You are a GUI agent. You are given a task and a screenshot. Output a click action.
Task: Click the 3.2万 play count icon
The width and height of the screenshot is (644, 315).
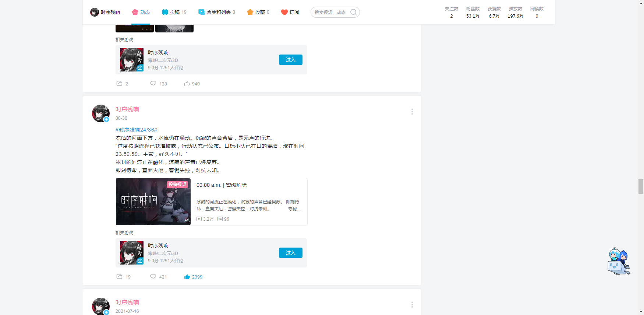(x=199, y=219)
